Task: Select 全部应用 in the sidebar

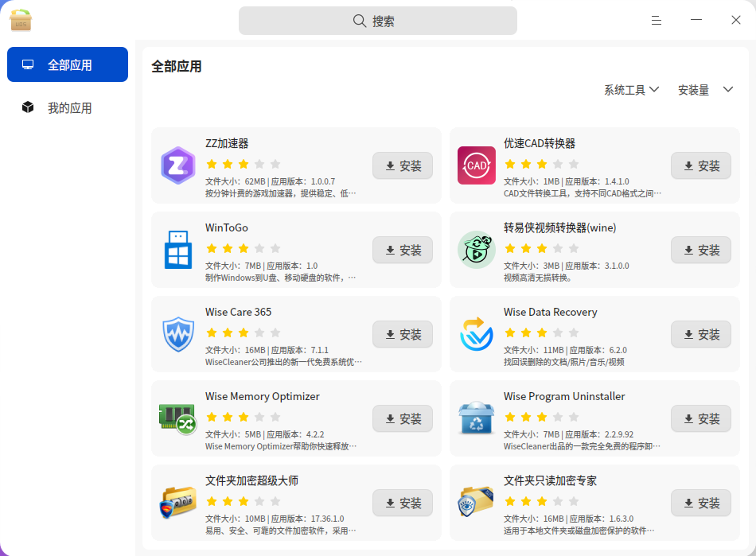Action: 68,64
